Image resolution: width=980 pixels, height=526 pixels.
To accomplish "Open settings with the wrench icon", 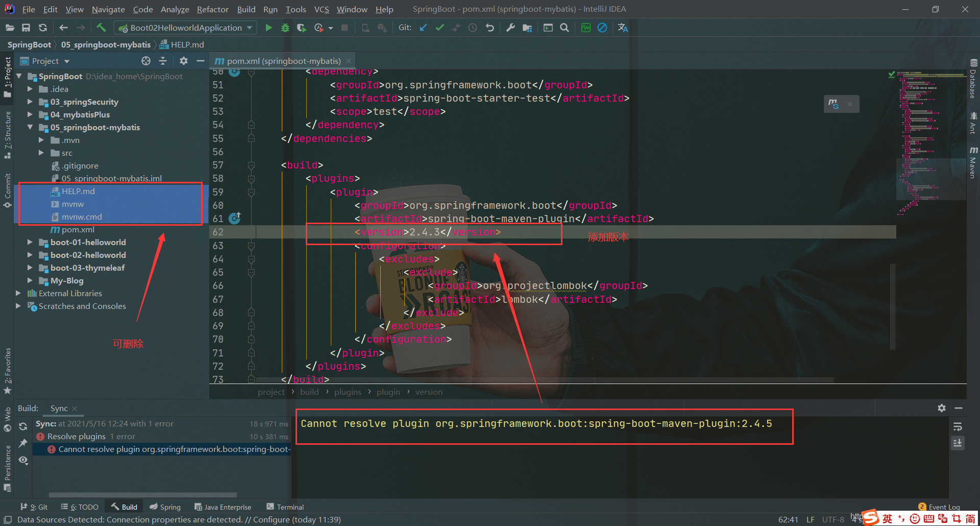I will (x=510, y=28).
